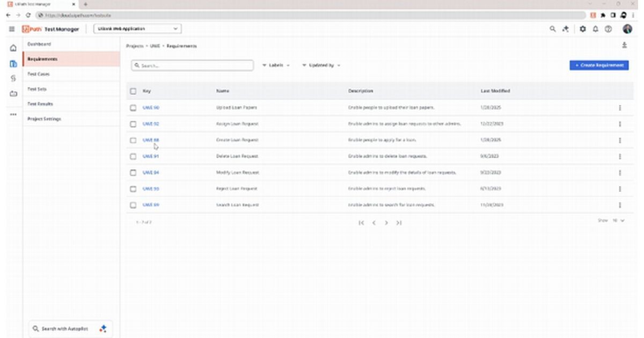Open the UiBank Web Application project dropdown
The height and width of the screenshot is (338, 644).
tap(138, 29)
